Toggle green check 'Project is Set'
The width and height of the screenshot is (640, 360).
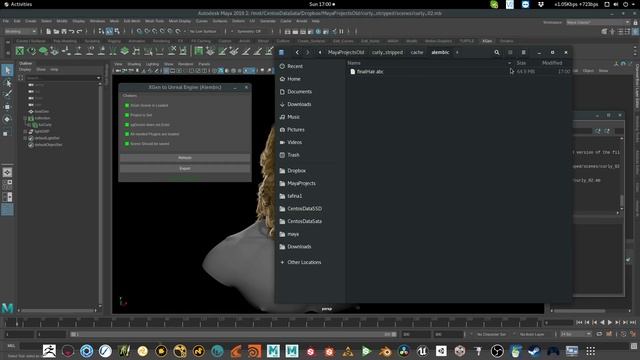point(127,115)
